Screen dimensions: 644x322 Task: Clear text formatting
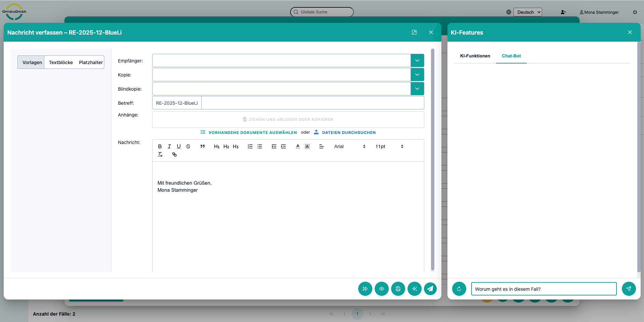pos(160,154)
